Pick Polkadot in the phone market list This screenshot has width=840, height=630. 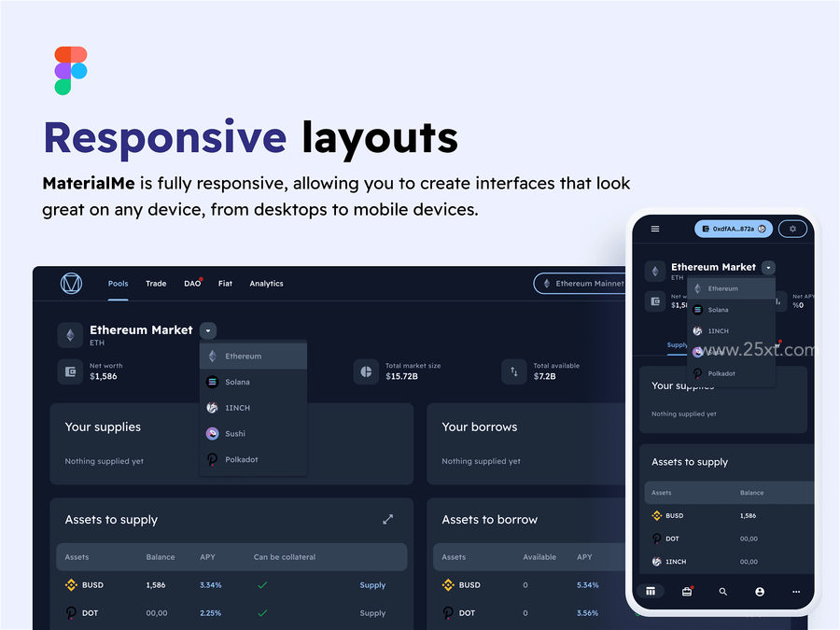click(x=731, y=373)
